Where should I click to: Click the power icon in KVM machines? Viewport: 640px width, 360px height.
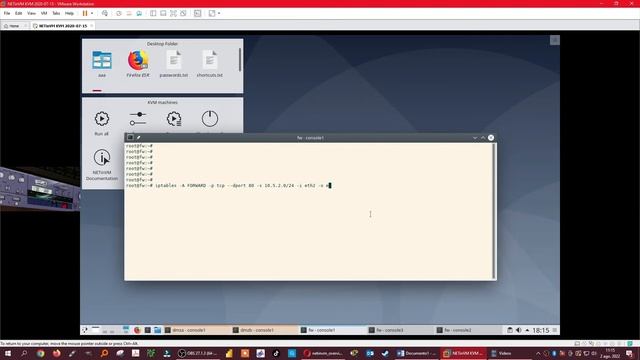tap(210, 119)
